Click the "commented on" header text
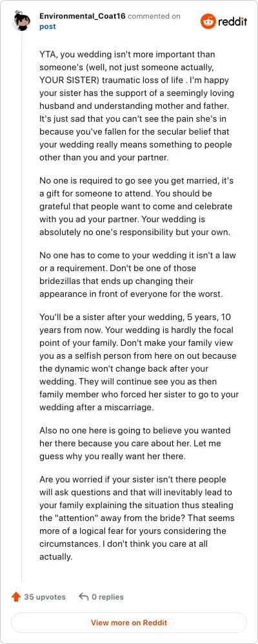 [x=154, y=16]
